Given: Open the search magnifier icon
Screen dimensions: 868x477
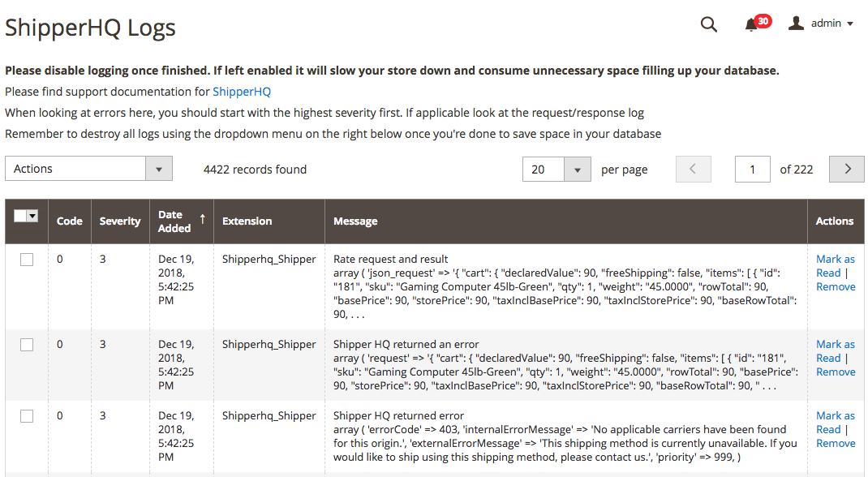Looking at the screenshot, I should (x=708, y=24).
